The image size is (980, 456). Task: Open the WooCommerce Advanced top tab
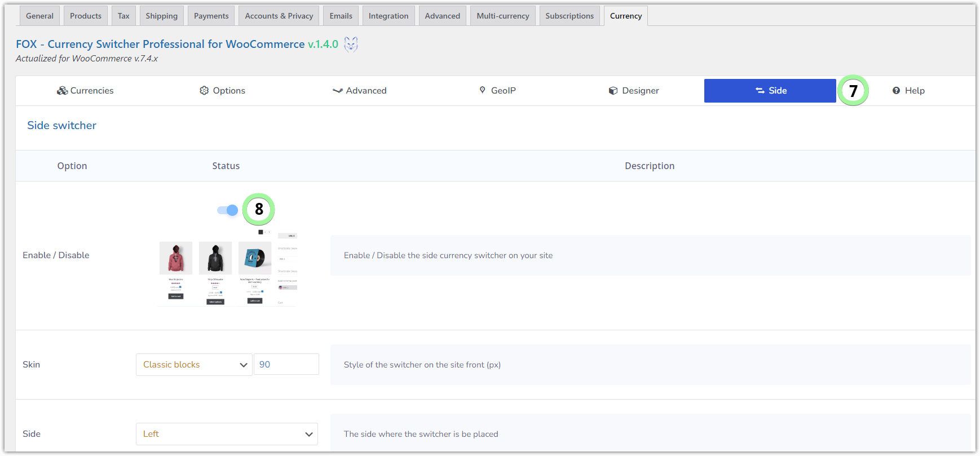pyautogui.click(x=443, y=16)
